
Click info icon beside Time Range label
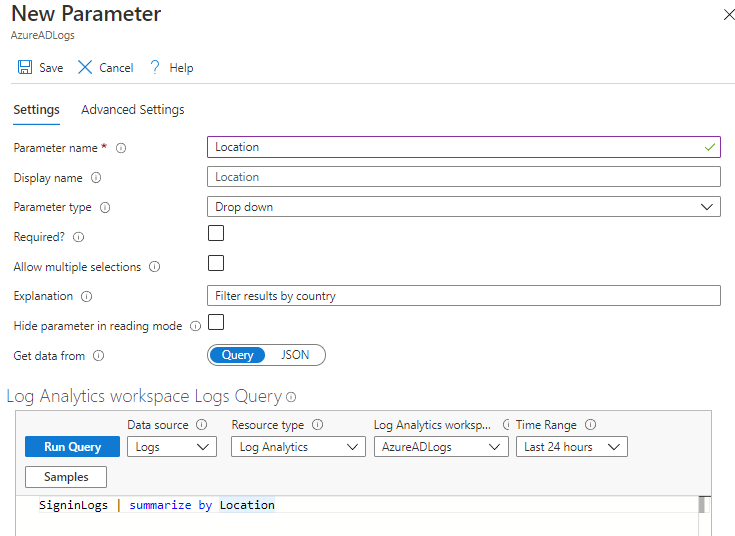click(590, 425)
